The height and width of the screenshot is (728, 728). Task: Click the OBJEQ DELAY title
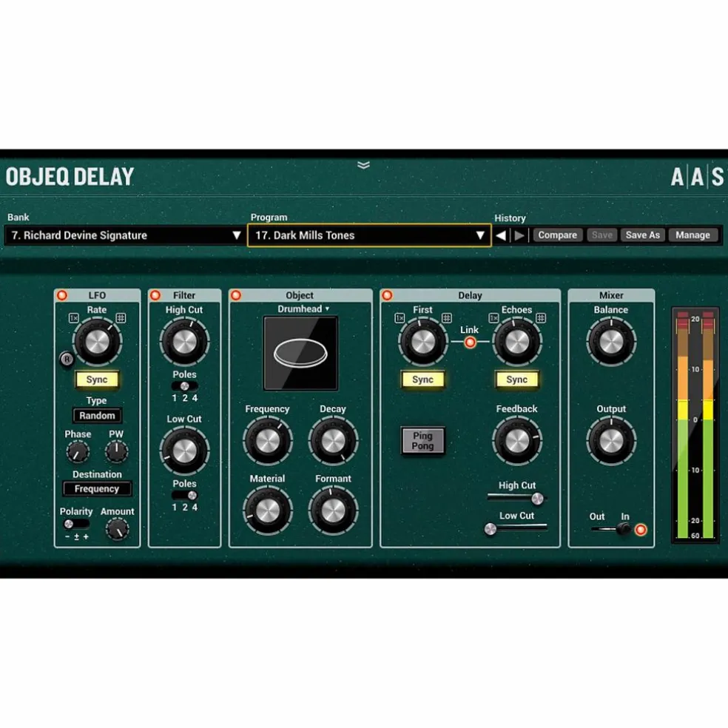point(70,177)
